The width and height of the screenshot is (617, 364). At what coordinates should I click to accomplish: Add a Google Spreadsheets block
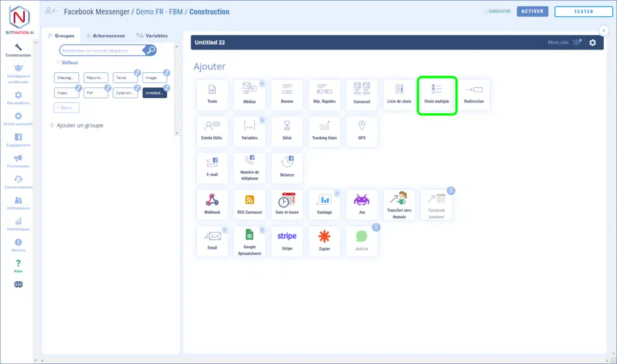(249, 241)
